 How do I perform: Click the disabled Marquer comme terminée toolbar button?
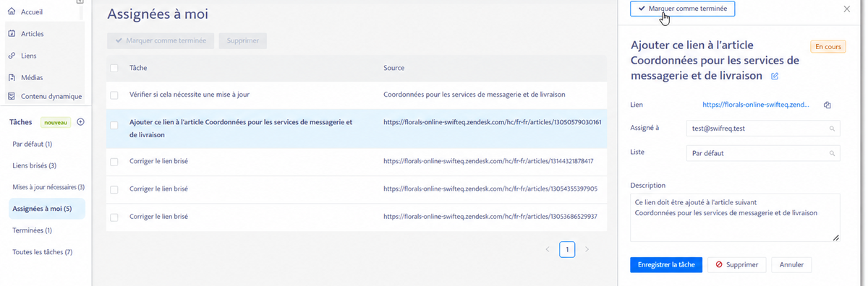tap(161, 40)
